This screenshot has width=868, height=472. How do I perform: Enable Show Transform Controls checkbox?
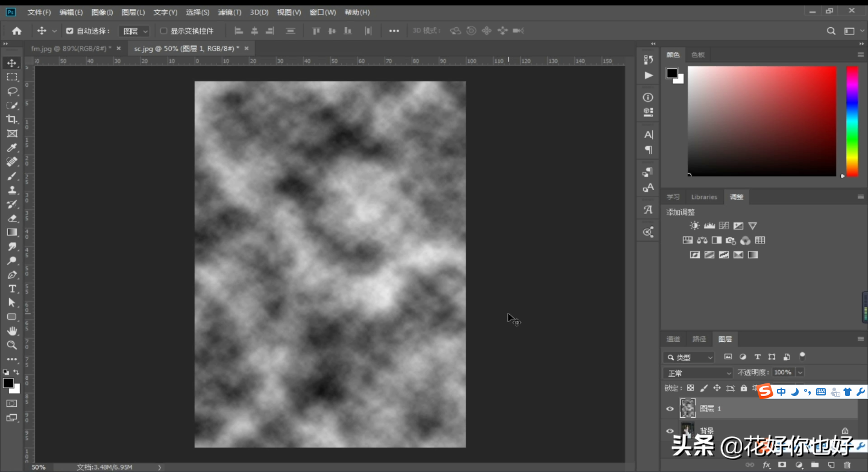point(163,31)
